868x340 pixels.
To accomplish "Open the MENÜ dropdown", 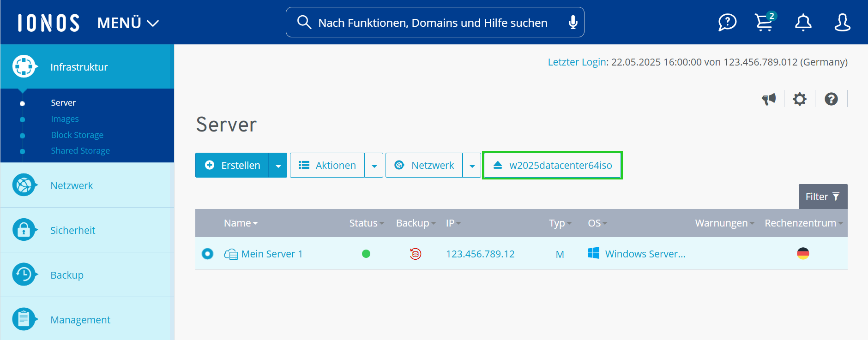I will tap(128, 23).
